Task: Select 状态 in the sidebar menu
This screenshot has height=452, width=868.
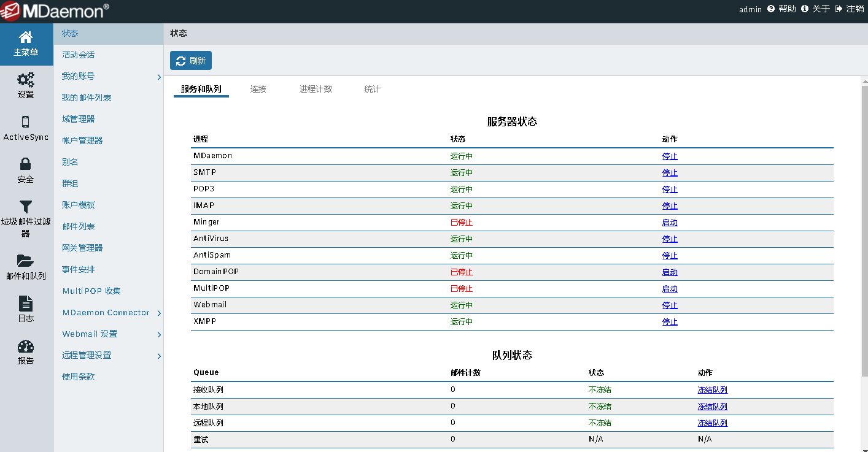Action: click(109, 34)
